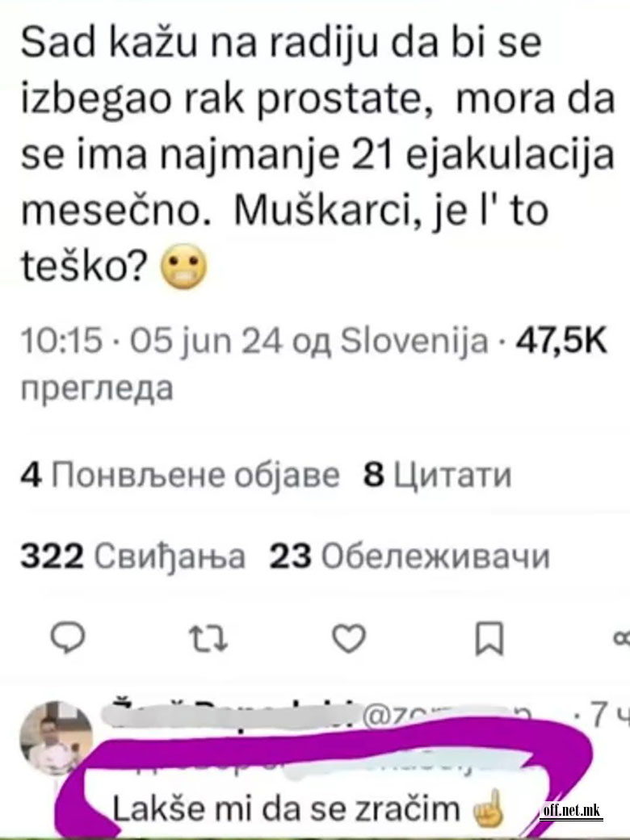The height and width of the screenshot is (840, 630).
Task: Bookmark the post with the bookmark icon
Action: [x=489, y=639]
